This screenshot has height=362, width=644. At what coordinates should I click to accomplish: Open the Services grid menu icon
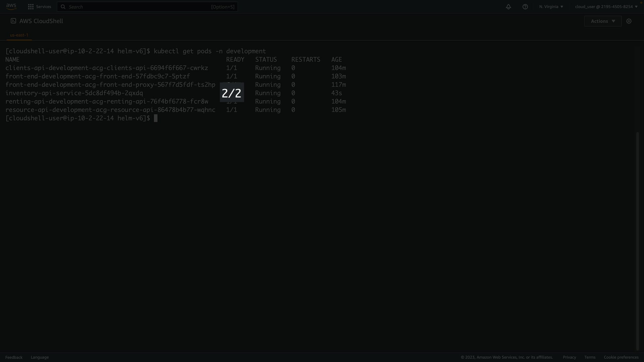31,7
